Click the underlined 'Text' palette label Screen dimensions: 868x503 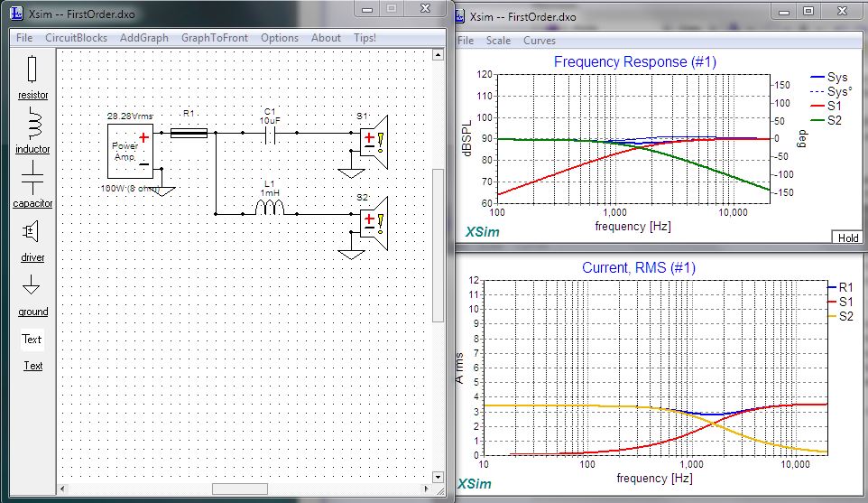[x=32, y=366]
